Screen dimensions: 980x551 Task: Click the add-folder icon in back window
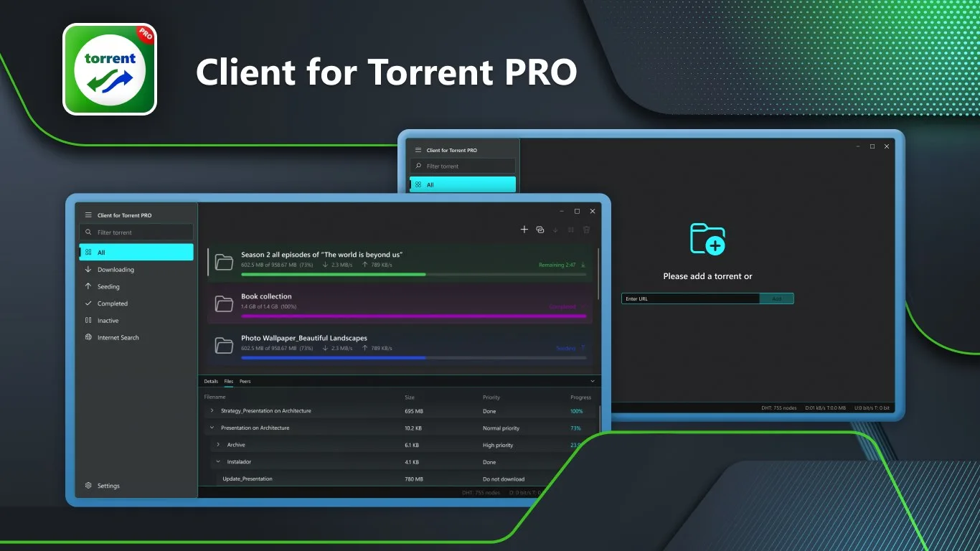[708, 239]
